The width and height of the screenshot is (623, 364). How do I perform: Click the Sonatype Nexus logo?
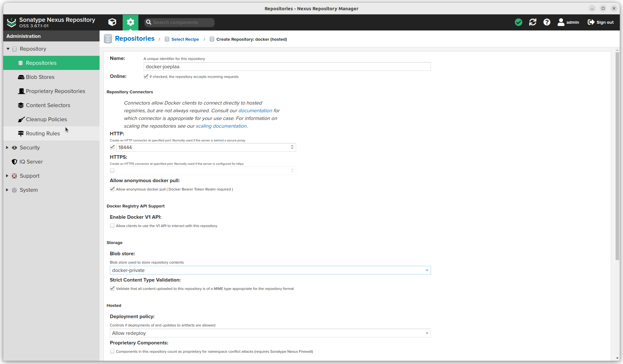click(12, 22)
